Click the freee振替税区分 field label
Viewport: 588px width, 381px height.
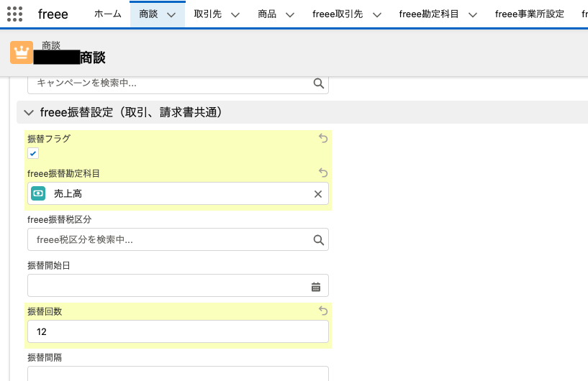59,219
